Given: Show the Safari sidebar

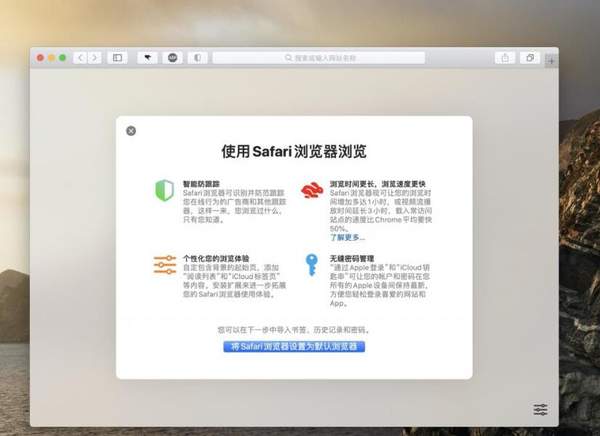Looking at the screenshot, I should tap(117, 58).
